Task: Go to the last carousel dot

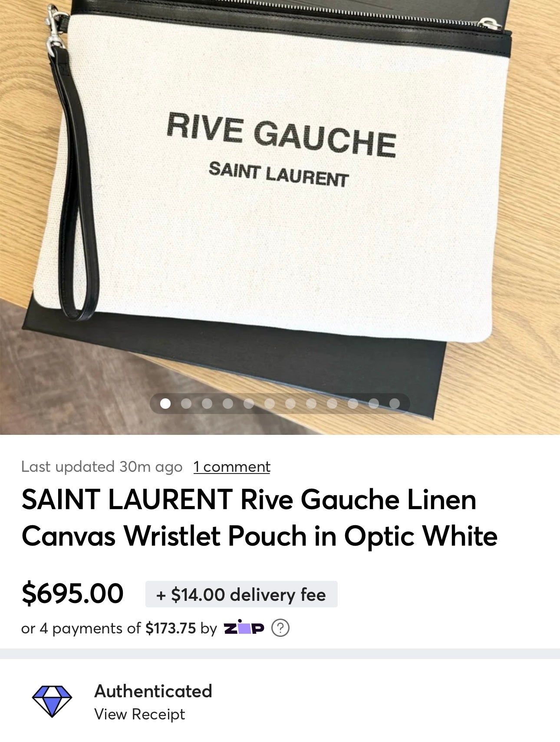Action: click(x=395, y=404)
